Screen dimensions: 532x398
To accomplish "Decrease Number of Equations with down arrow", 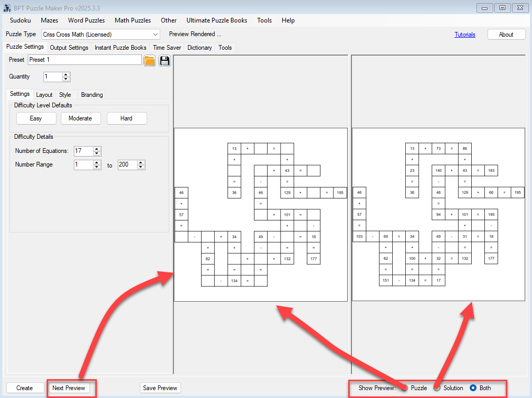I will 97,153.
